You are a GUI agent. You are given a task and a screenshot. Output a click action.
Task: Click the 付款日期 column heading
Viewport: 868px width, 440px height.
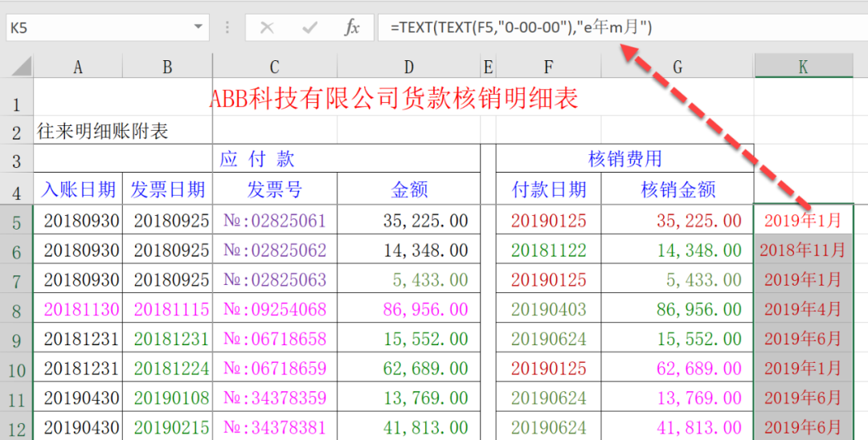(x=548, y=189)
